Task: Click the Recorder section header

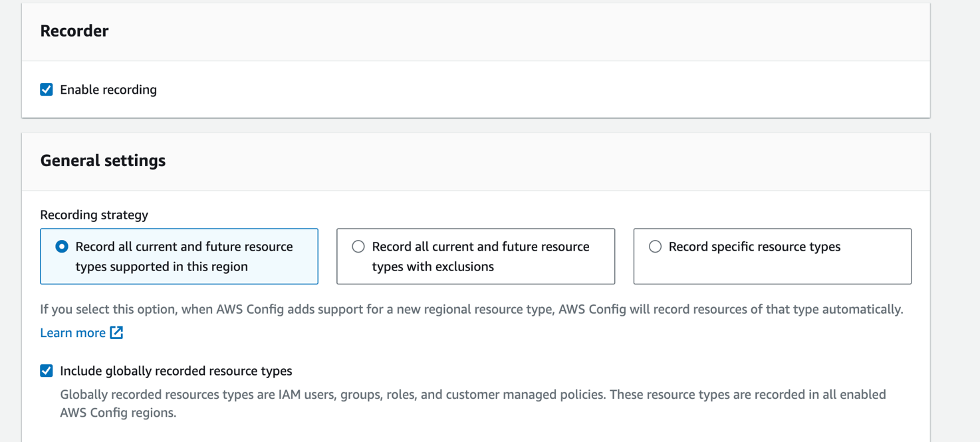Action: (x=74, y=31)
